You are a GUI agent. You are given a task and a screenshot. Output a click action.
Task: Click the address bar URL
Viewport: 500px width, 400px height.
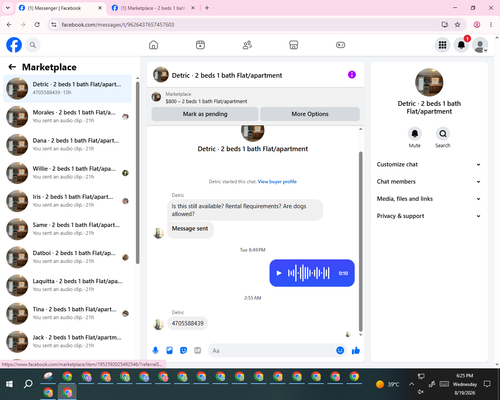pos(118,25)
